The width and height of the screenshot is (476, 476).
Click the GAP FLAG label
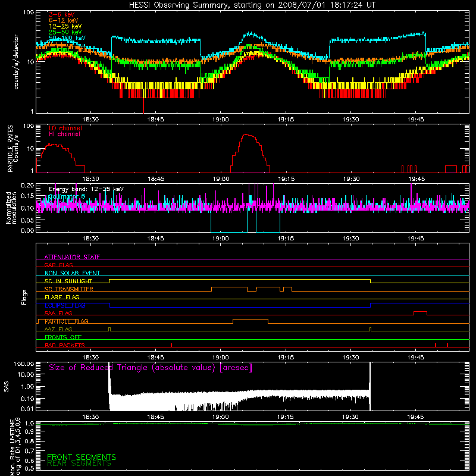(58, 265)
